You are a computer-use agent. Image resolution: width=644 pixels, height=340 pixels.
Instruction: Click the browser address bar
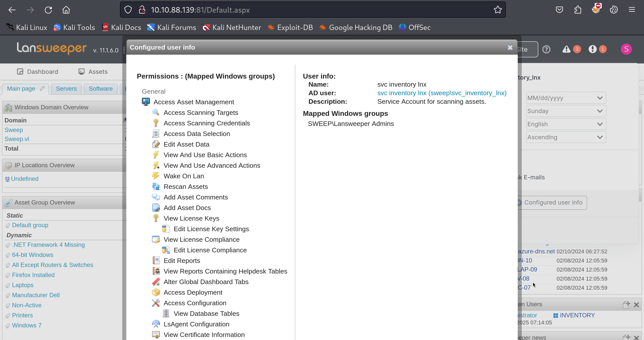click(302, 10)
